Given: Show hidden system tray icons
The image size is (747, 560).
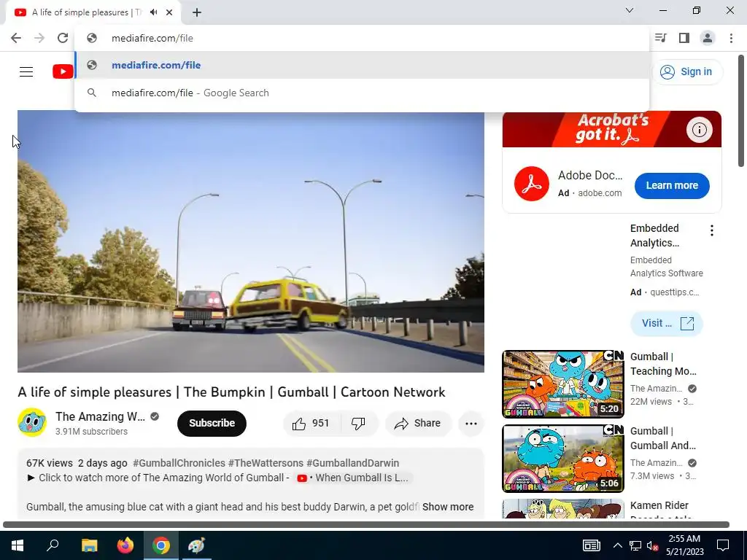Looking at the screenshot, I should tap(617, 545).
